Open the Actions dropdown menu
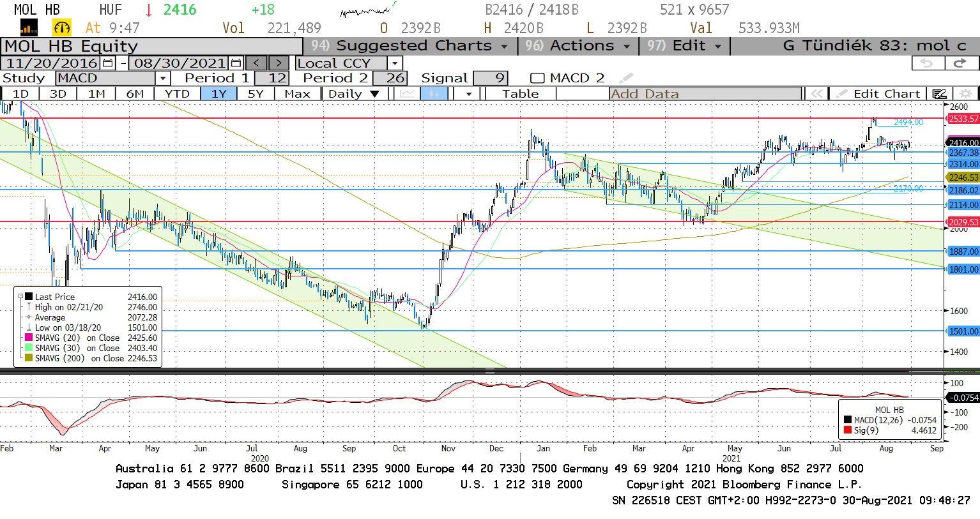Viewport: 980px width, 519px height. pyautogui.click(x=578, y=46)
